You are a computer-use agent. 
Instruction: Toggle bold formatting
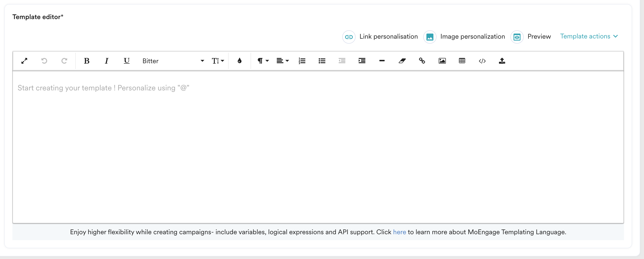pos(86,61)
